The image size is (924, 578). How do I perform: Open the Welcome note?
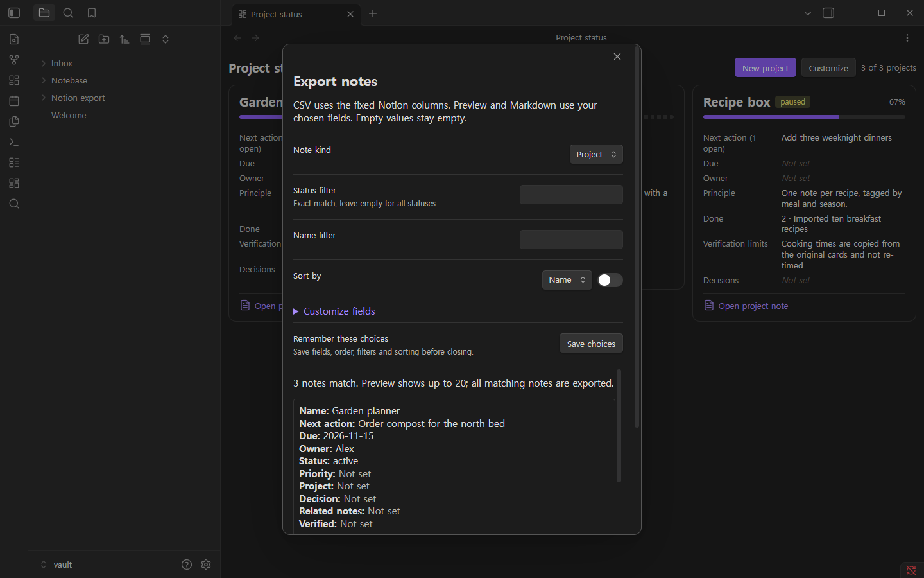click(x=69, y=115)
